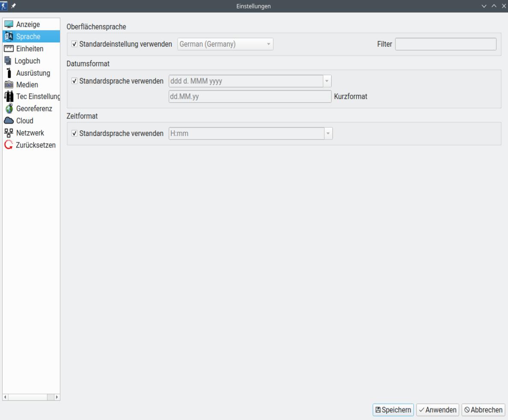Screen dimensions: 508x420
Task: Click the Tec Einstellungen diver icon
Action: coord(9,97)
